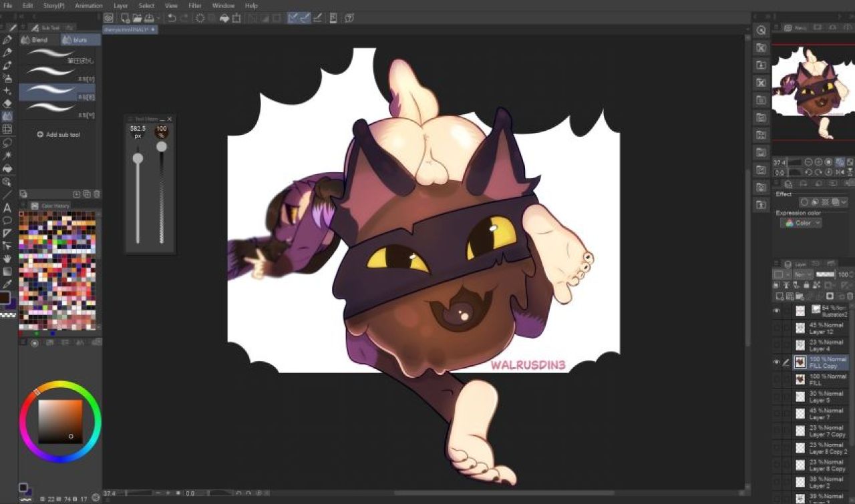This screenshot has height=504, width=855.
Task: Click the Undo arrow in the command bar
Action: 172,18
